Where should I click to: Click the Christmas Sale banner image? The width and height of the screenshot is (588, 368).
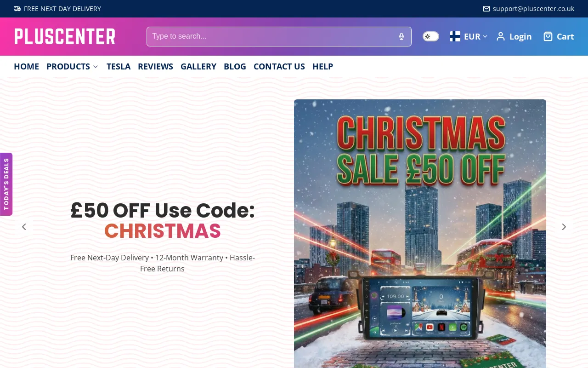pos(420,234)
